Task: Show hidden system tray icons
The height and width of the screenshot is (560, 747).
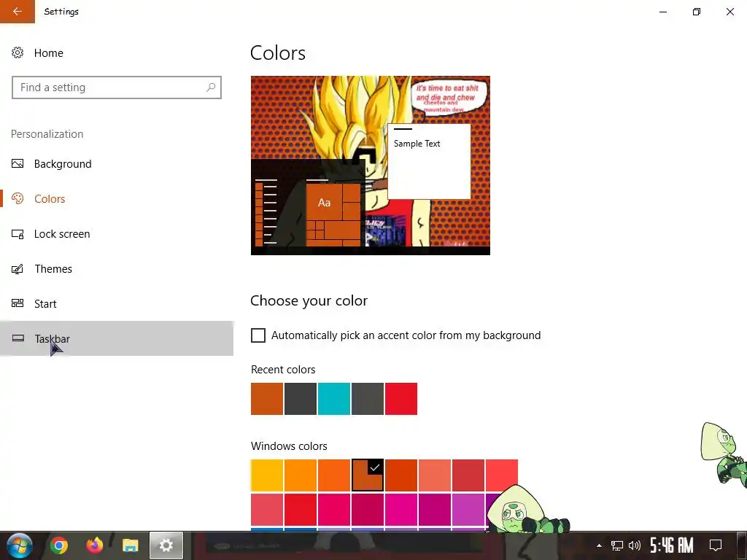Action: click(599, 545)
